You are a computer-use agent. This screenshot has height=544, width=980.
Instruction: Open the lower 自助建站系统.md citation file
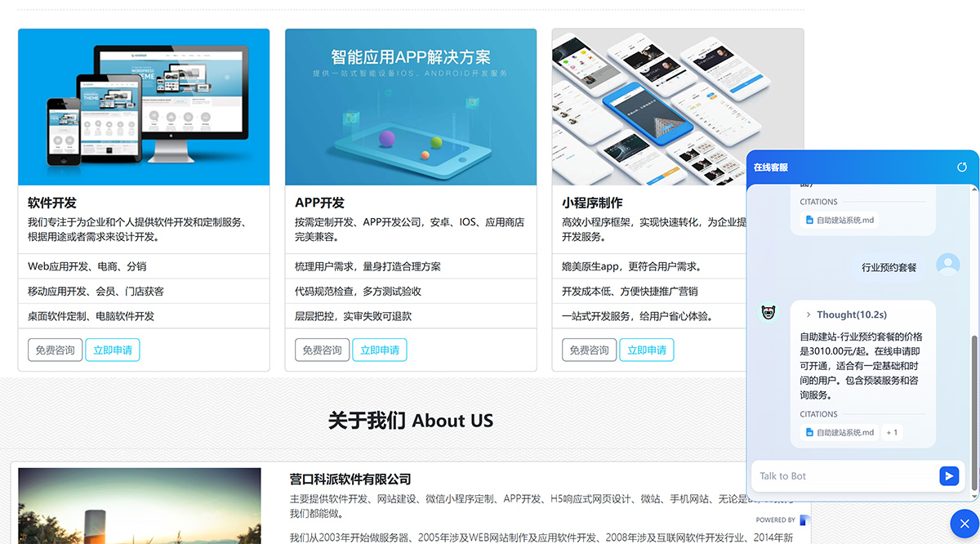840,432
